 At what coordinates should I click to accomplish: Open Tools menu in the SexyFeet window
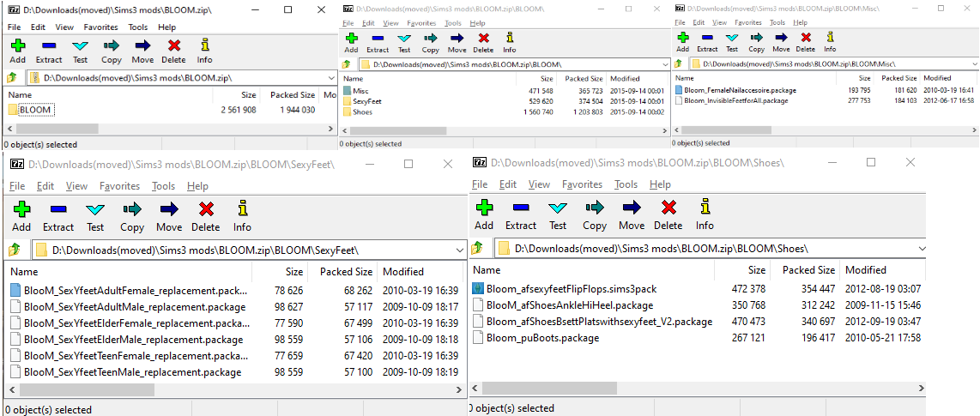click(x=163, y=186)
